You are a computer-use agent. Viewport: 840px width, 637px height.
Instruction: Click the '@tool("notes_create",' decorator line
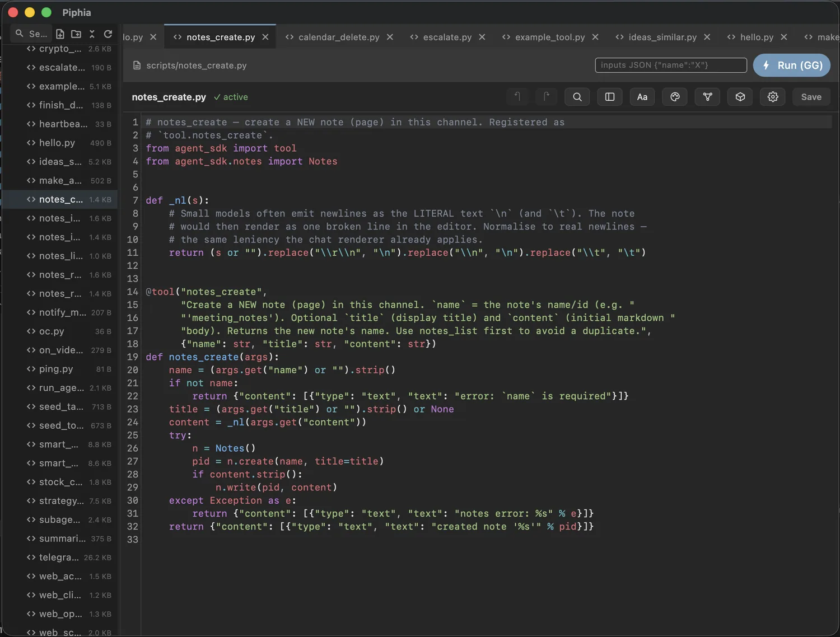click(x=207, y=292)
